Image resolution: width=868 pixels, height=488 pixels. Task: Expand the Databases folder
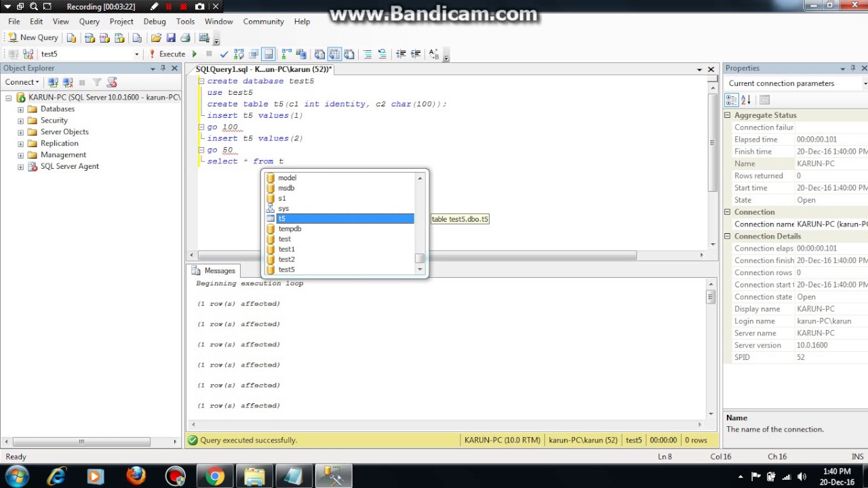pos(20,109)
